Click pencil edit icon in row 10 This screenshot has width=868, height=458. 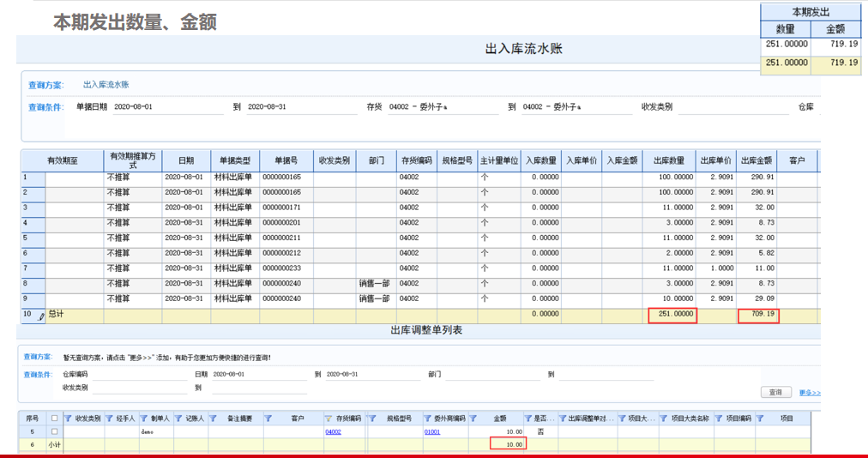click(41, 316)
